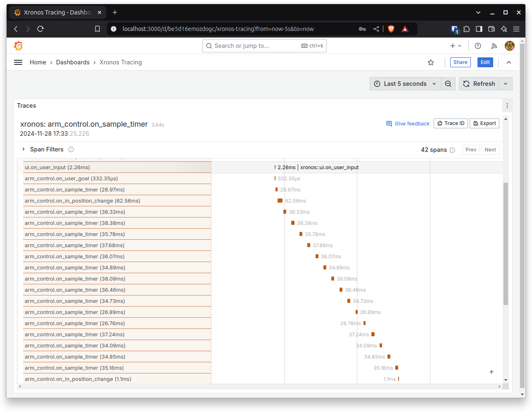
Task: Click the scroll-to-top arrow in the trace view
Action: coord(492,372)
